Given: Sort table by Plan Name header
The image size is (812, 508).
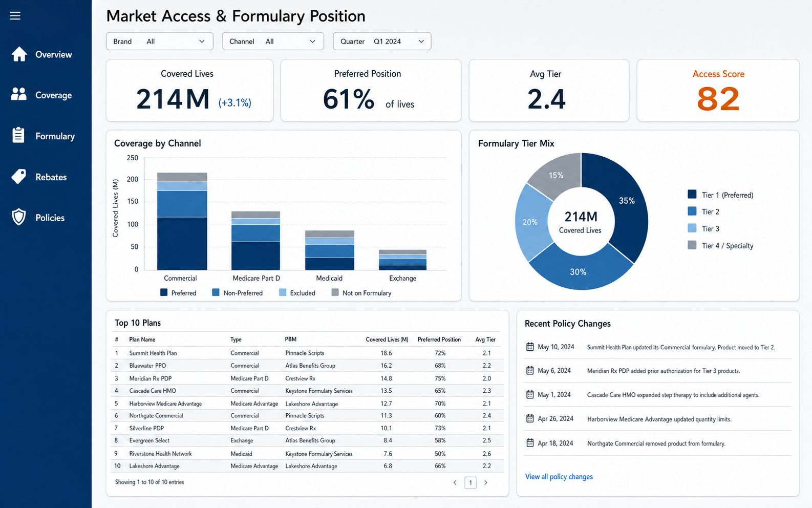Looking at the screenshot, I should pyautogui.click(x=142, y=340).
